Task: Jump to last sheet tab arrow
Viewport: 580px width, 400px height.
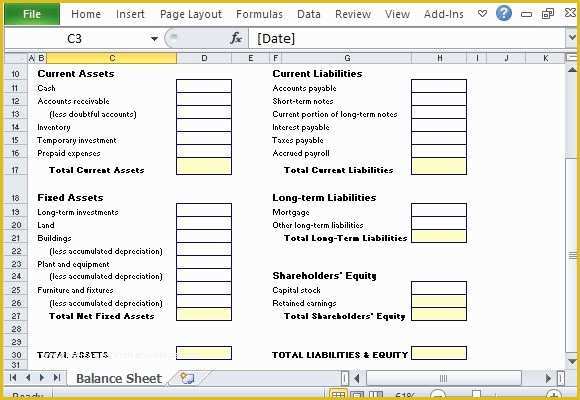Action: point(57,377)
